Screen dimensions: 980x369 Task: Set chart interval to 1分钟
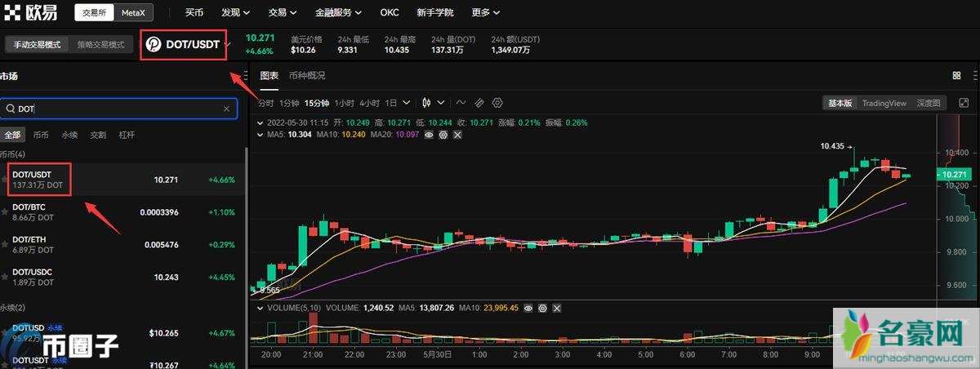click(289, 103)
